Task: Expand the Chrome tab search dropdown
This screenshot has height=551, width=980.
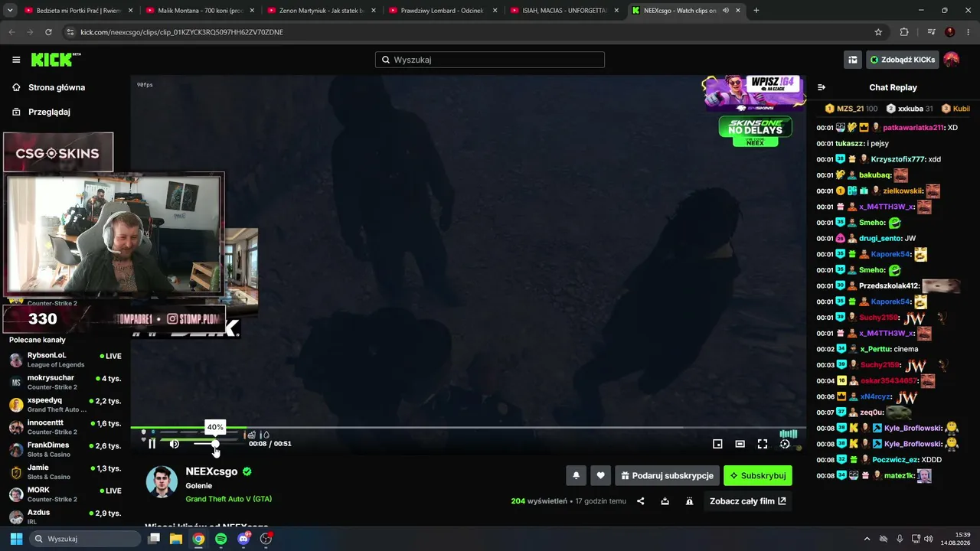Action: point(10,11)
